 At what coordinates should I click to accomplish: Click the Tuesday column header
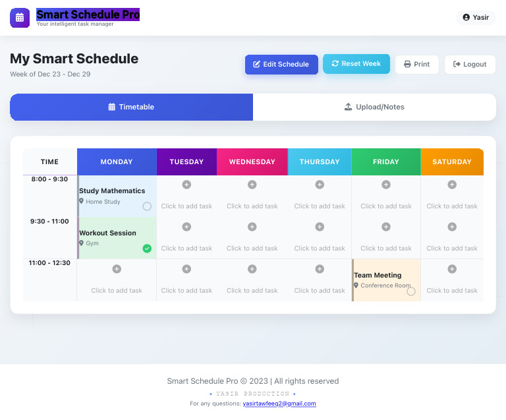click(186, 162)
